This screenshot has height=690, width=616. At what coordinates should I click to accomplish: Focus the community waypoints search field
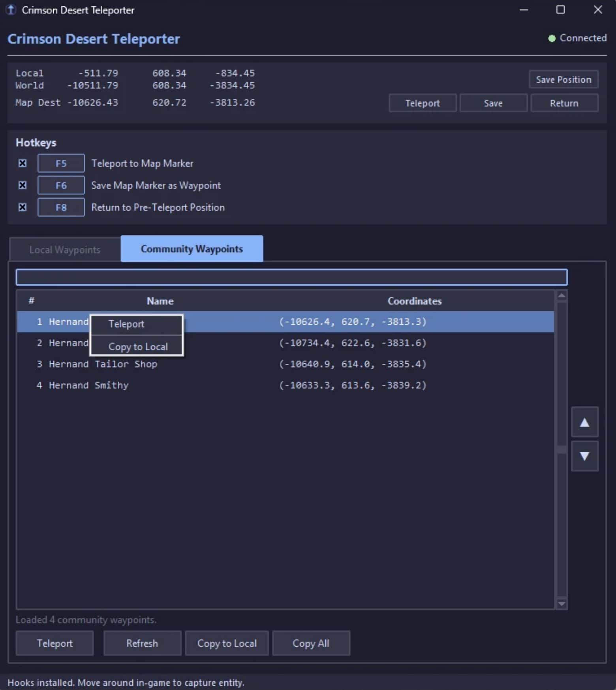click(291, 277)
